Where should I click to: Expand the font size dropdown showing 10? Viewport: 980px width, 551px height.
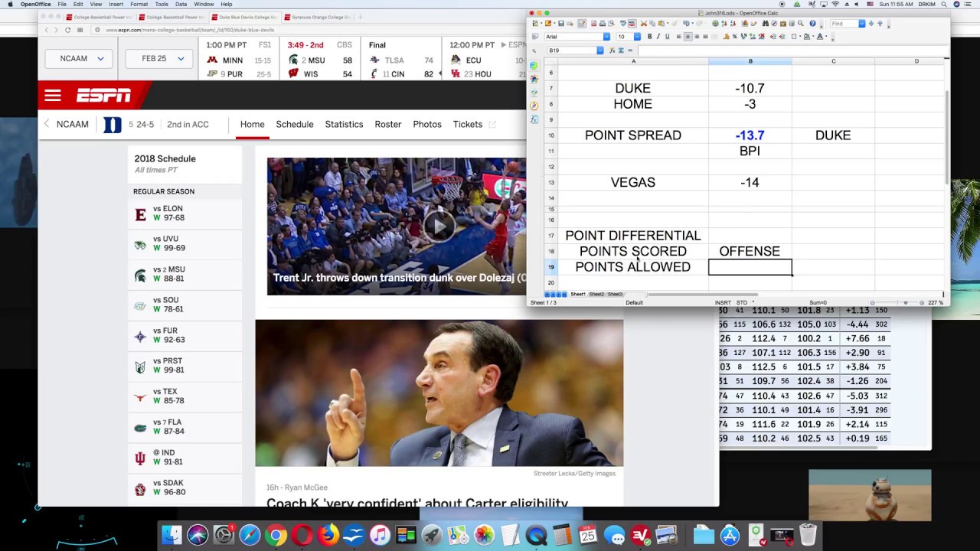tap(637, 37)
